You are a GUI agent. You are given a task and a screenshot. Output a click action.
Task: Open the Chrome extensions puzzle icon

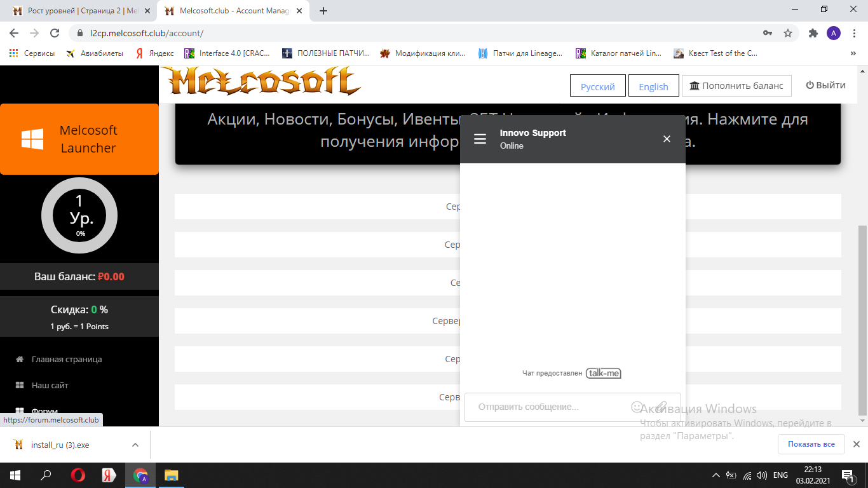tap(813, 33)
